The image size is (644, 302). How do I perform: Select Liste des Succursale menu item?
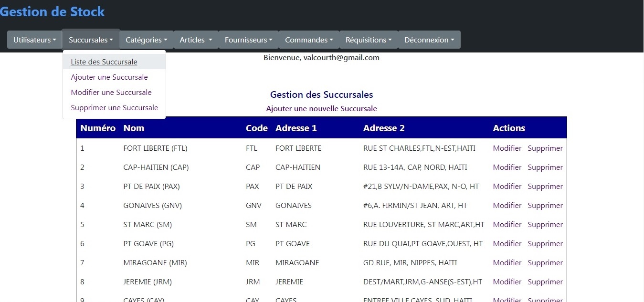pos(104,62)
